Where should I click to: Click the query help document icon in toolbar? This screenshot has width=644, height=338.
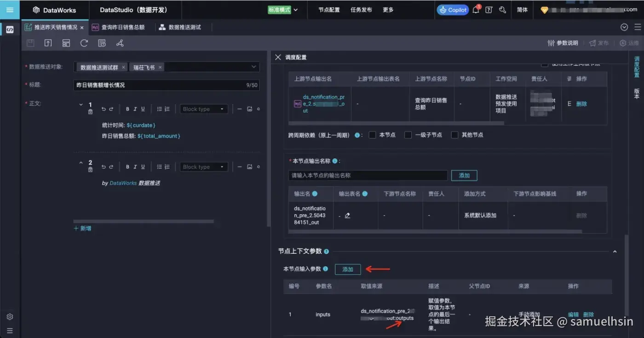pyautogui.click(x=102, y=43)
